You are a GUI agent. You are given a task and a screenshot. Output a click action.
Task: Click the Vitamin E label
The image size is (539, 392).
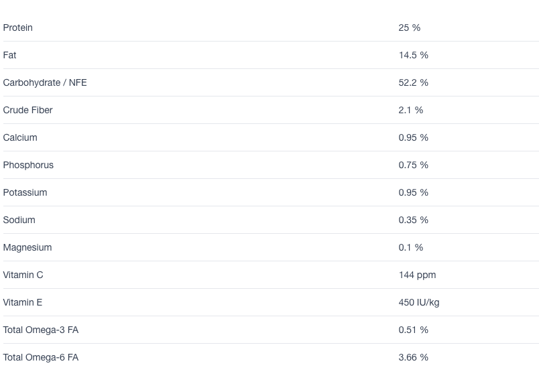click(23, 302)
